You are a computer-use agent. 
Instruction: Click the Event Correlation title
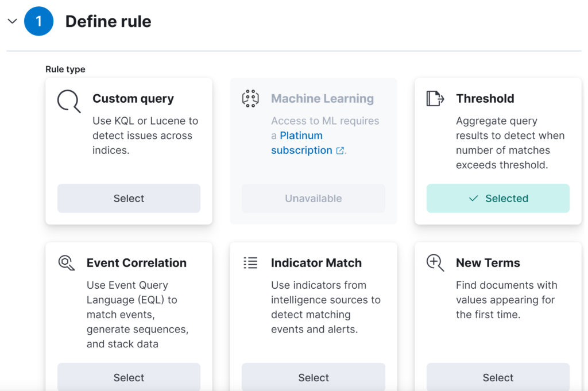tap(137, 263)
